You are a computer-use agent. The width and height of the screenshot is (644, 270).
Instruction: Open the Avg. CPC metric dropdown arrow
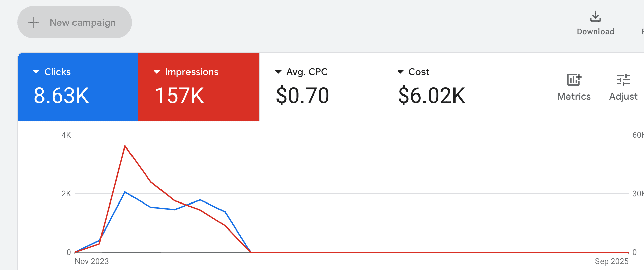tap(278, 72)
